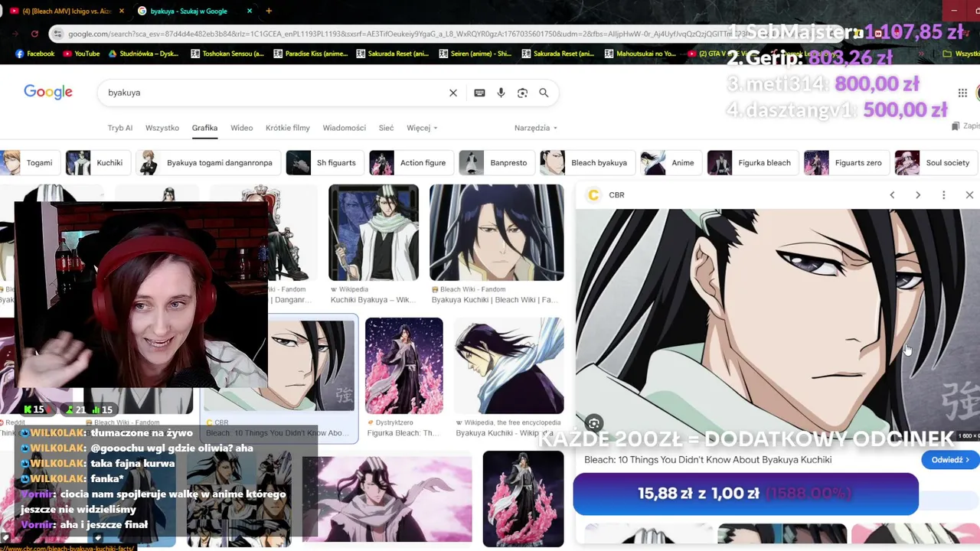Open the Krótkie filmy results tab
The width and height of the screenshot is (980, 551).
pyautogui.click(x=288, y=128)
